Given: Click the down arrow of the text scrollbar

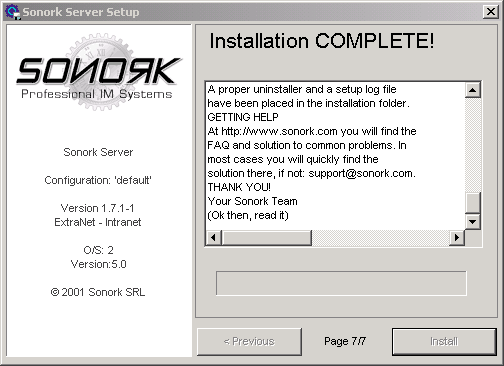Looking at the screenshot, I should tap(473, 221).
